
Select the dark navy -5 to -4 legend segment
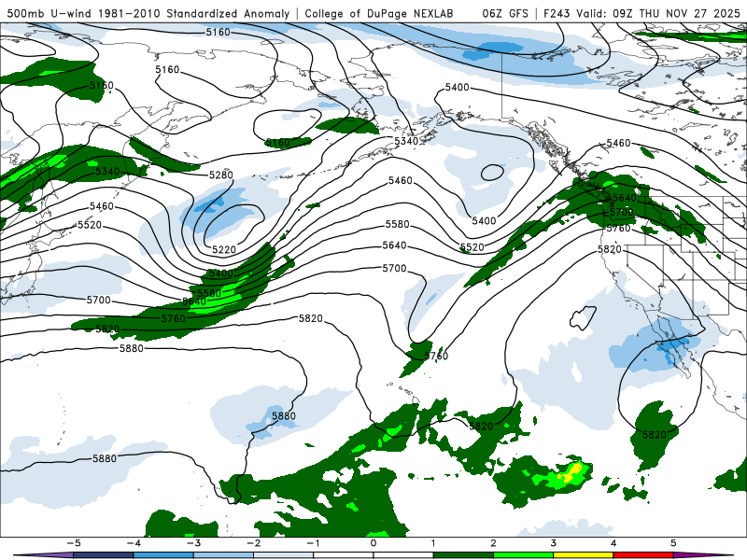click(104, 555)
